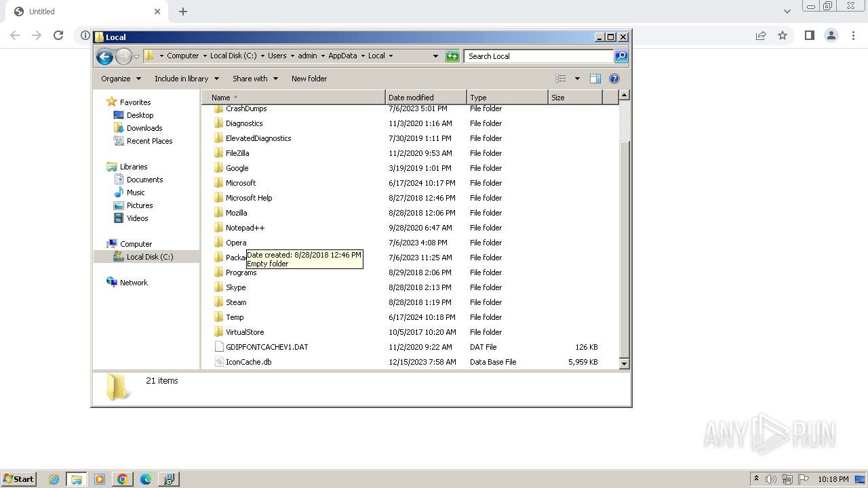
Task: Click the volume icon in system tray
Action: 771,479
